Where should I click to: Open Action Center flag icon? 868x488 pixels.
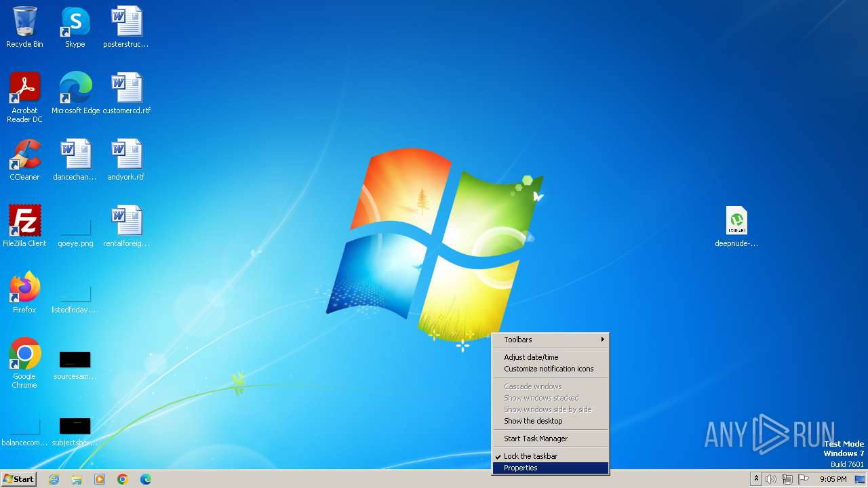tap(804, 479)
